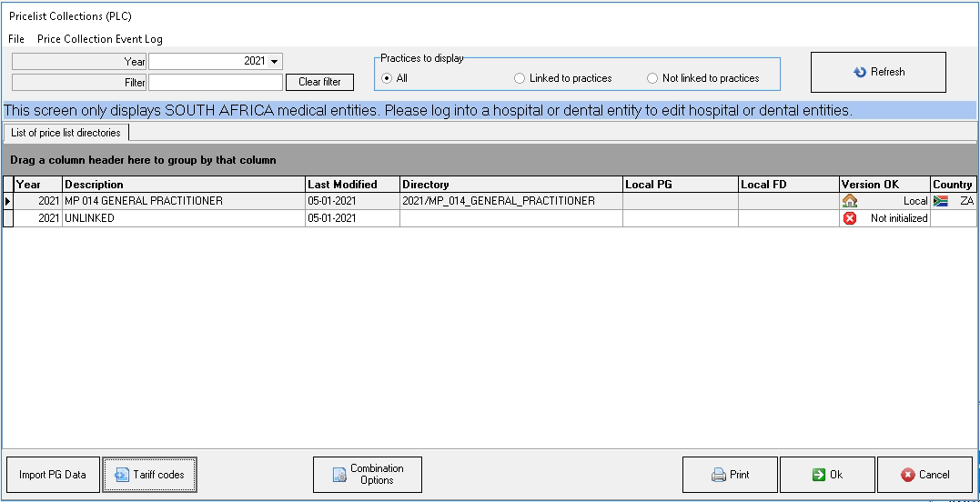Image resolution: width=980 pixels, height=502 pixels.
Task: Open the File menu
Action: click(x=16, y=39)
